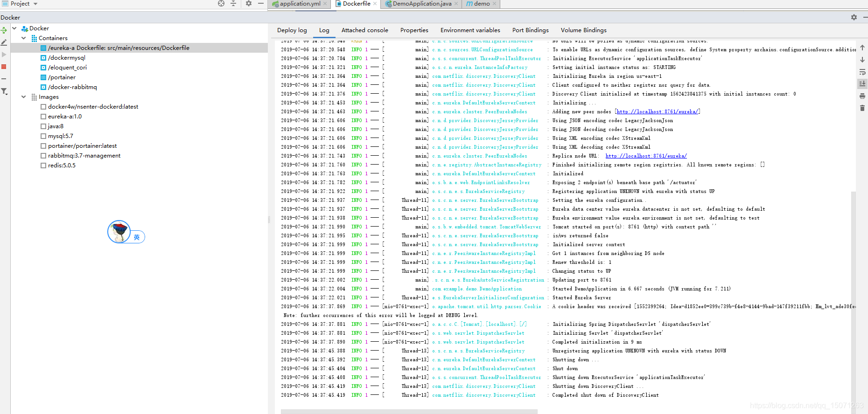This screenshot has width=868, height=414.
Task: Click the Print log icon
Action: [x=862, y=96]
